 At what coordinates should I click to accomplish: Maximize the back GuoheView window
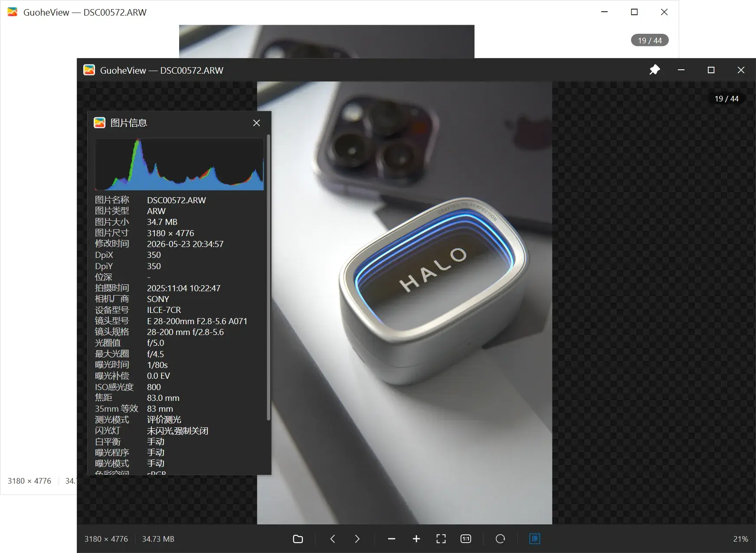click(634, 12)
